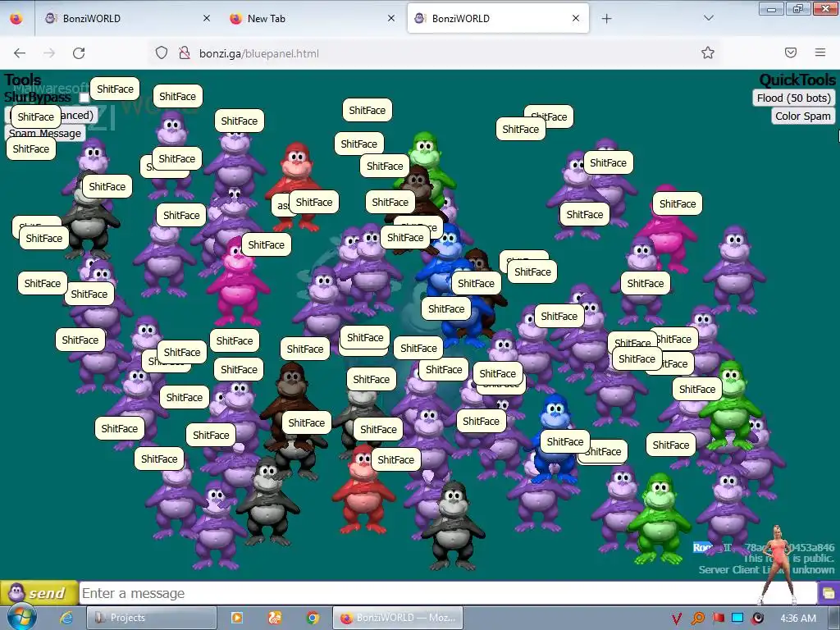
Task: Open Firefox application menu
Action: point(820,52)
